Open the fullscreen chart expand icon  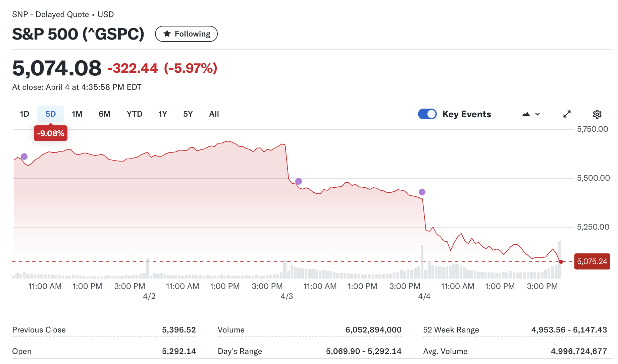click(x=567, y=114)
